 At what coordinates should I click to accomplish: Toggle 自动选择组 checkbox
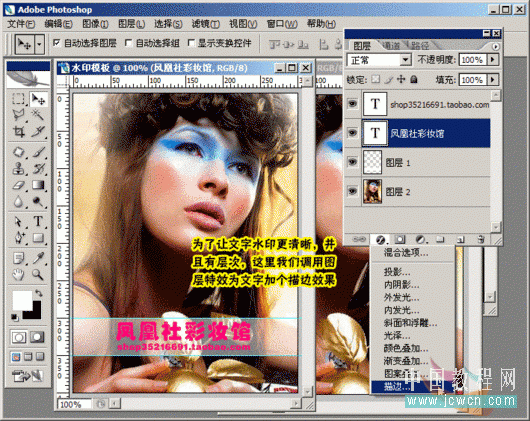pos(128,43)
